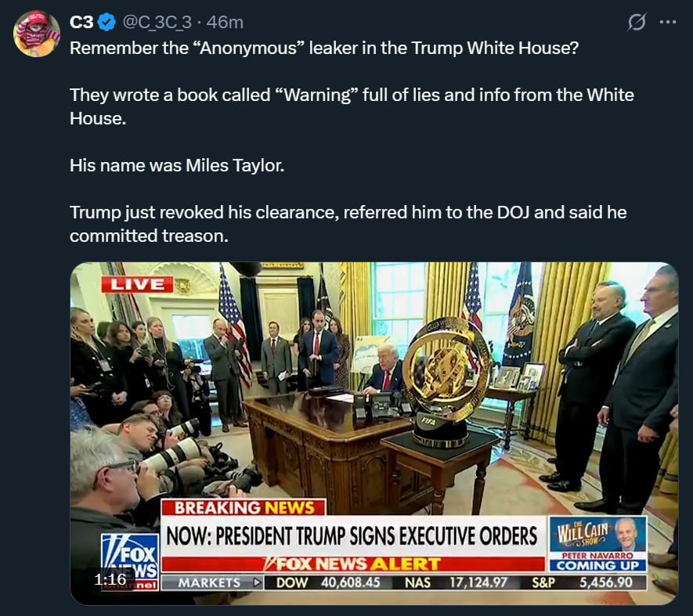Open the 46m post timestamp
Viewport: 693px width, 616px height.
225,22
